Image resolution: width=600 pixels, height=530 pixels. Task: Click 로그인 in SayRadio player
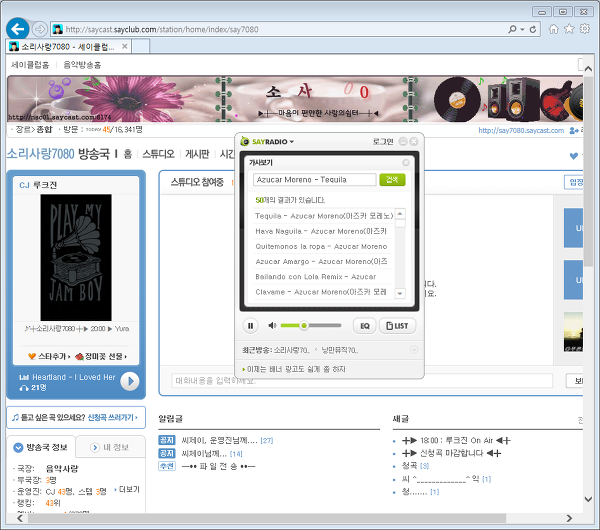[383, 142]
